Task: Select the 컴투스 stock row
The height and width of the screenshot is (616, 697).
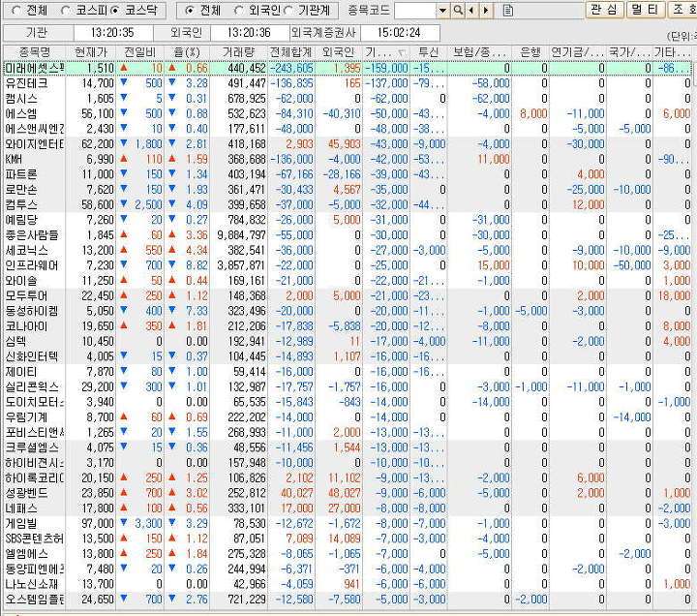Action: [348, 204]
